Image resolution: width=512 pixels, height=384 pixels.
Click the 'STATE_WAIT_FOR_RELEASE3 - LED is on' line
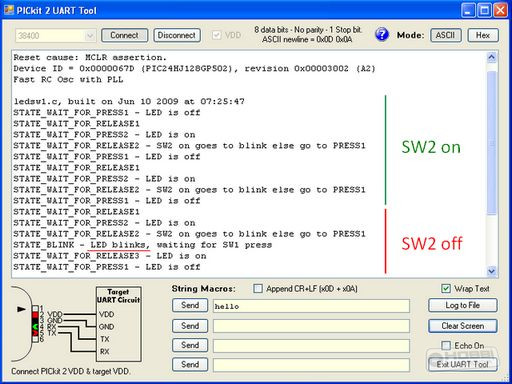click(110, 256)
